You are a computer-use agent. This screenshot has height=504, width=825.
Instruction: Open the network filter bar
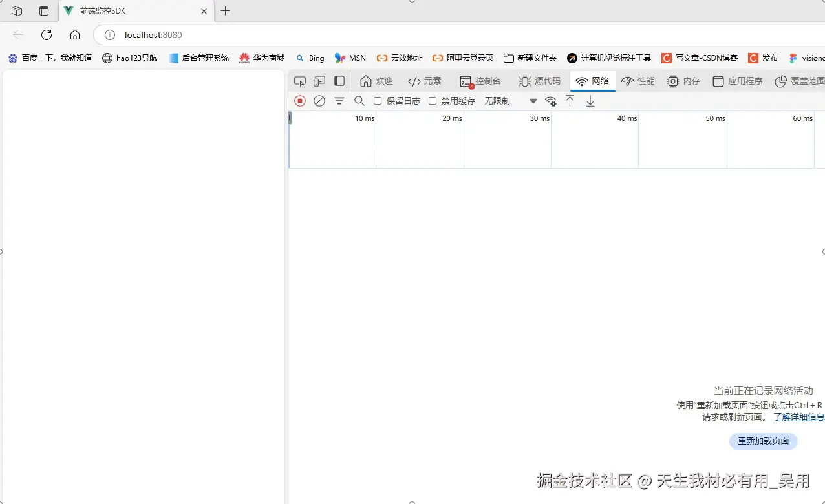(339, 101)
